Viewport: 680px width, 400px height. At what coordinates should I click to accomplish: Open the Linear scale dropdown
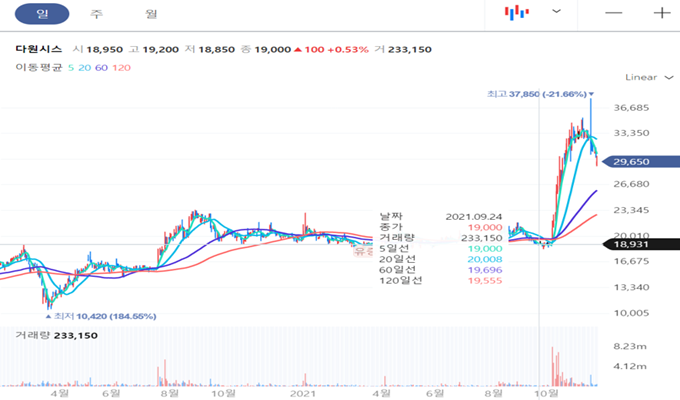point(649,77)
